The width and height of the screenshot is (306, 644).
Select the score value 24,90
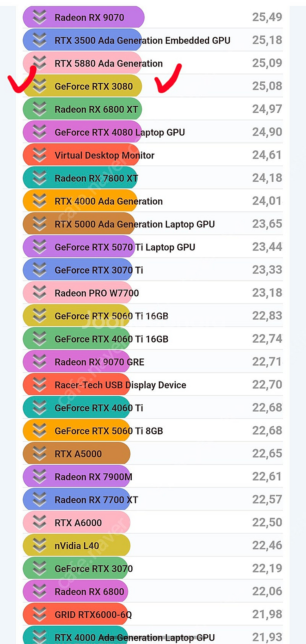click(267, 132)
